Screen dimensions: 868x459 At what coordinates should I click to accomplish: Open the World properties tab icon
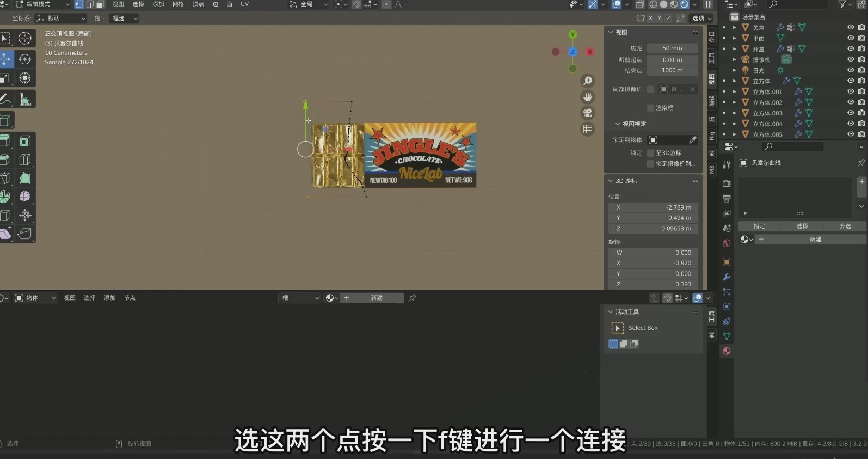(x=727, y=243)
